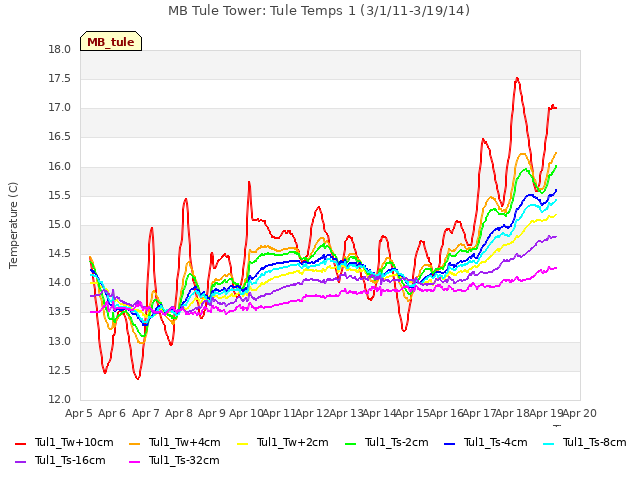The image size is (640, 480).
Task: Click the 15.5 y-axis tick label
Action: (x=60, y=196)
